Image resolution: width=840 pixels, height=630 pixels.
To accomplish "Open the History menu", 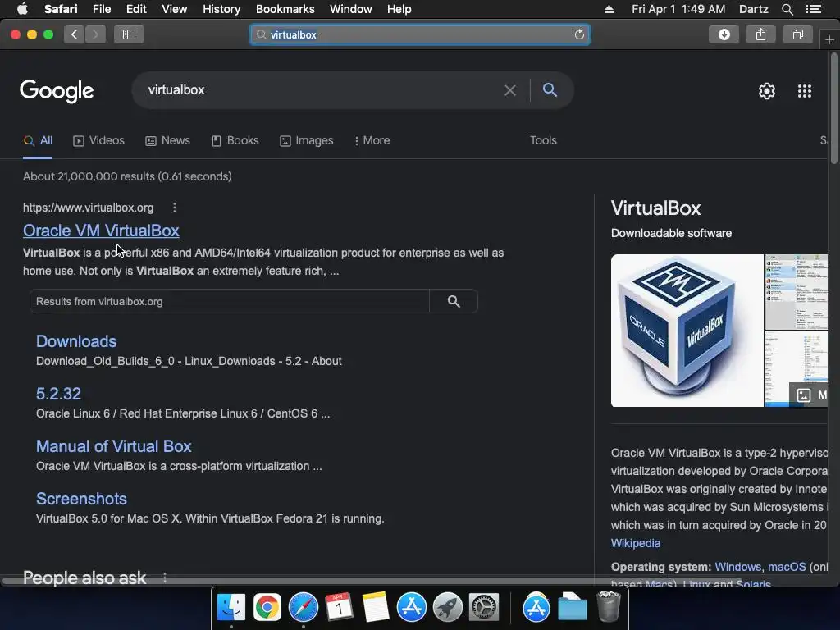I will [x=221, y=9].
